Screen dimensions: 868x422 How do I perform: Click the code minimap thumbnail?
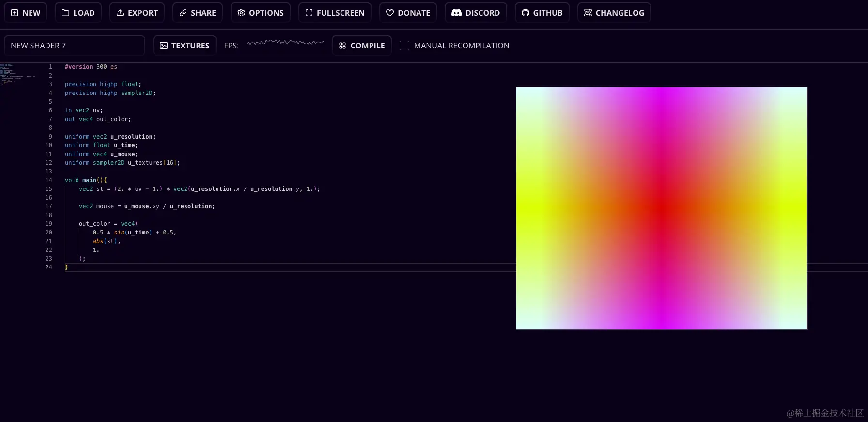17,74
